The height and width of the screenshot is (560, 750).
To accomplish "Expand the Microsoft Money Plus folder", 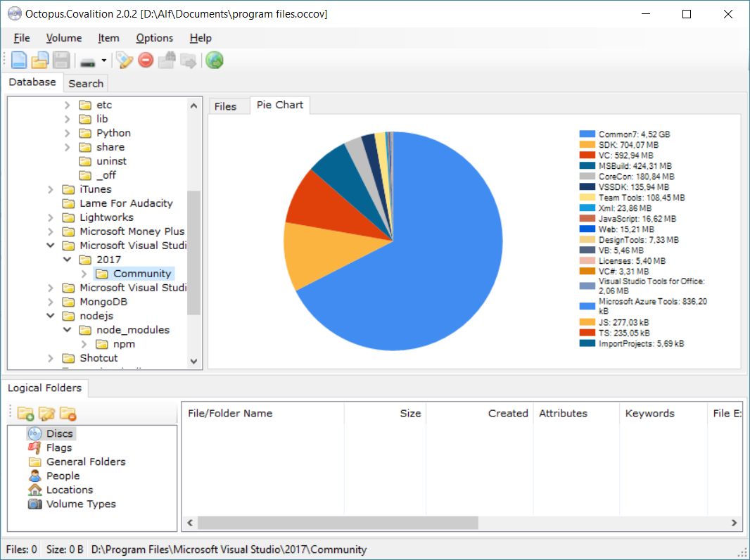I will (51, 231).
